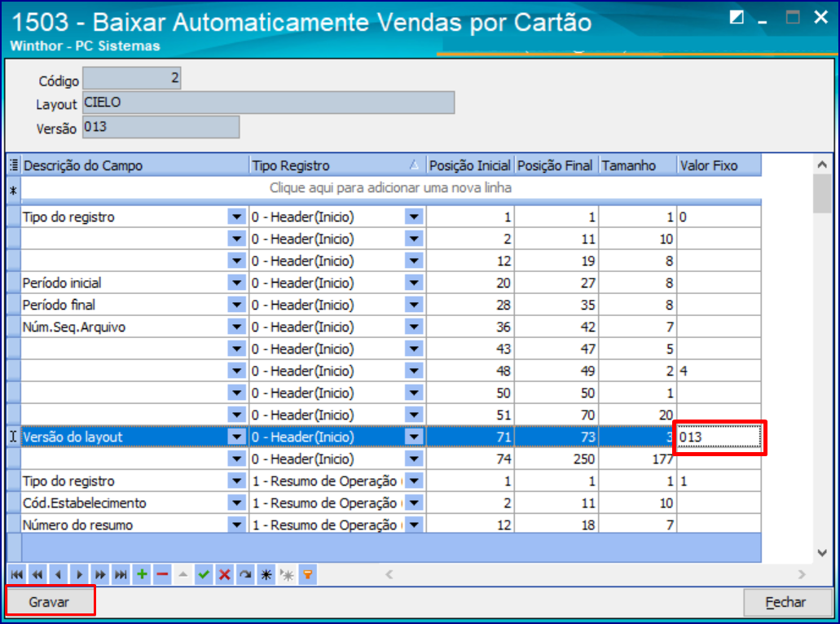Select Tamanho cell with value 20
The image size is (840, 624).
[x=637, y=415]
